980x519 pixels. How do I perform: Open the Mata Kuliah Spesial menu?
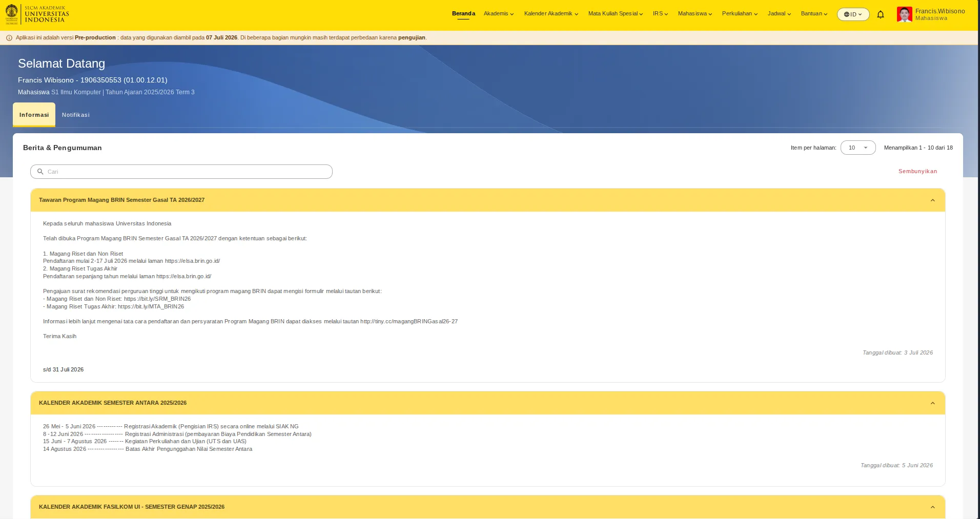point(616,14)
